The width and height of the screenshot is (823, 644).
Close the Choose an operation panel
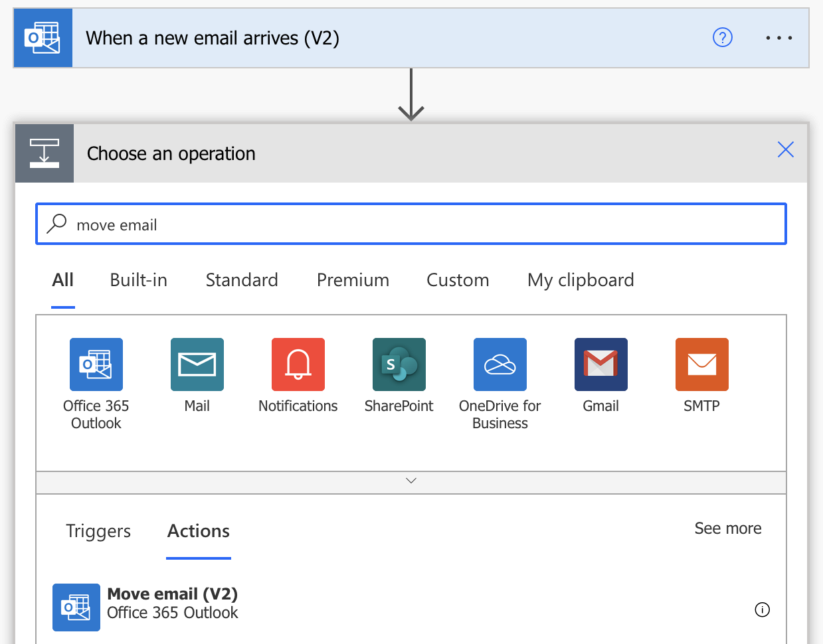coord(785,149)
